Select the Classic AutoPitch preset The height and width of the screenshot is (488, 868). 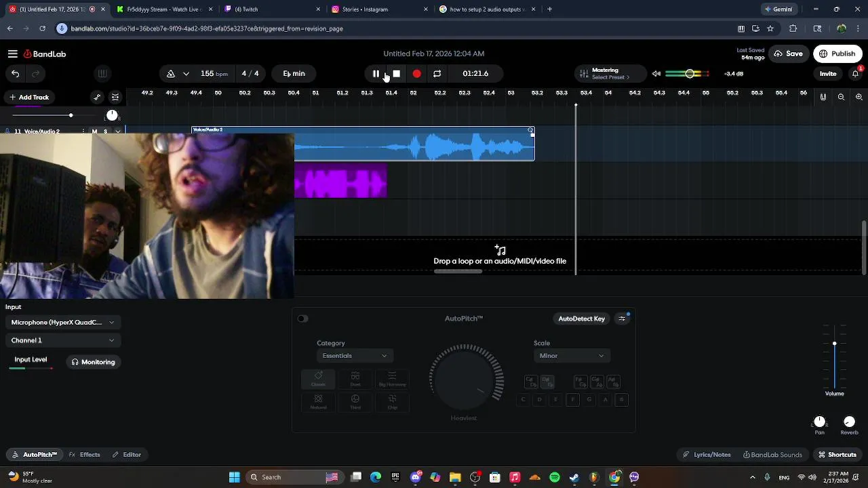coord(318,380)
